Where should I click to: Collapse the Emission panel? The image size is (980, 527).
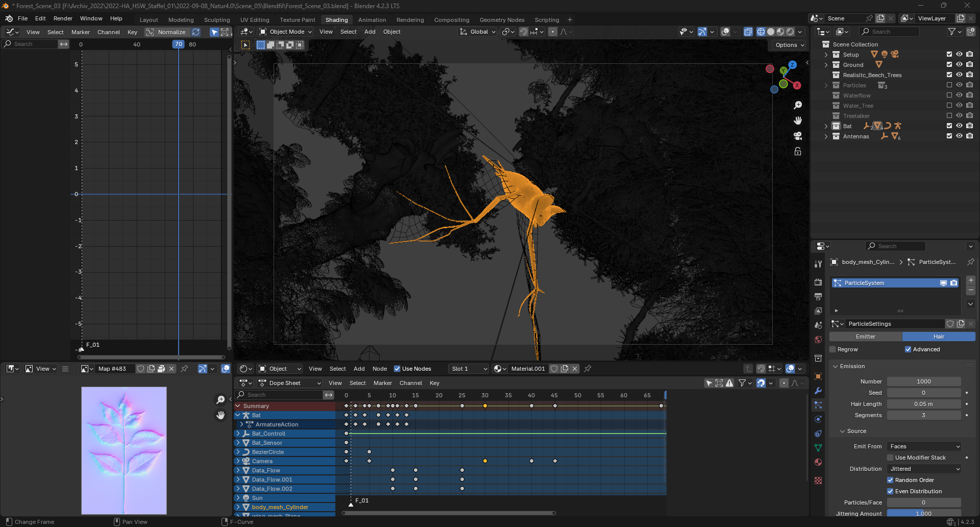tap(836, 366)
